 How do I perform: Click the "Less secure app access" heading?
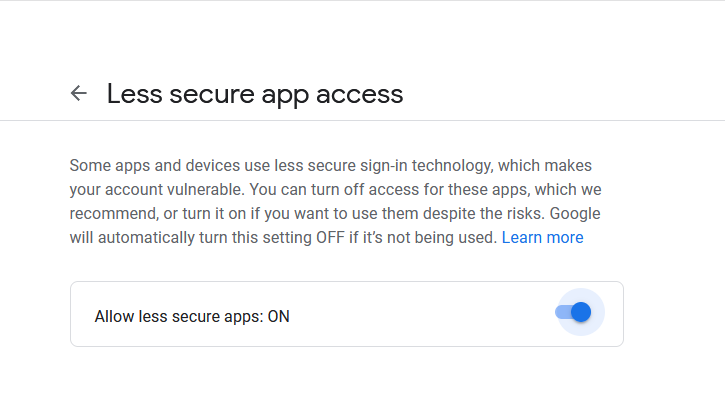(254, 94)
